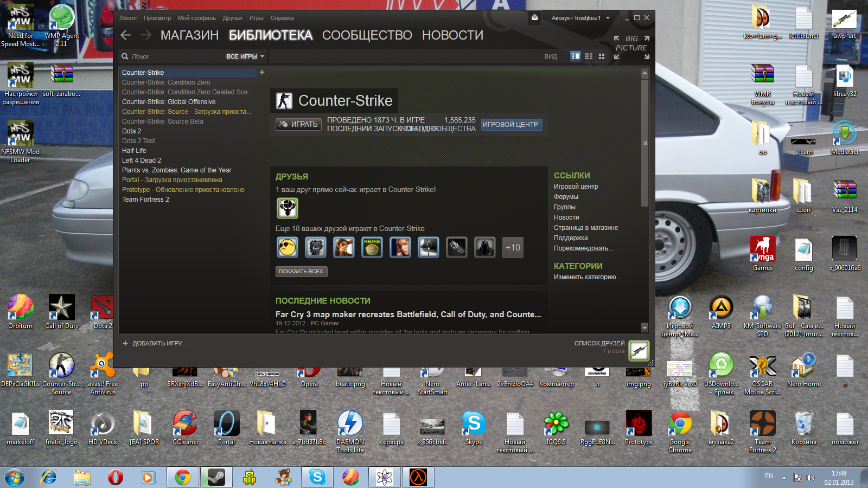The width and height of the screenshot is (868, 488).
Task: Open the Друзья menu
Action: click(x=232, y=18)
